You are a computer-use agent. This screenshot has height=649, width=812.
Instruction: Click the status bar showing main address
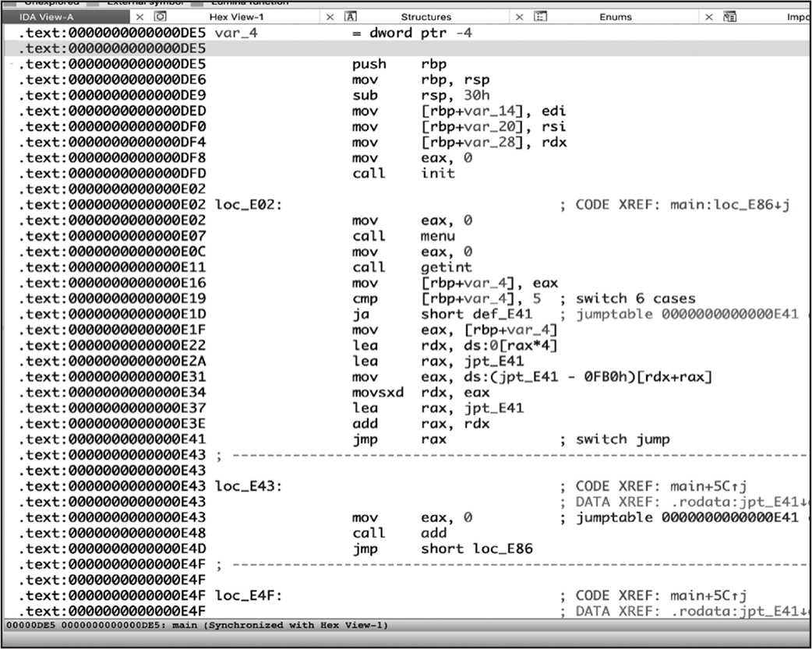196,626
